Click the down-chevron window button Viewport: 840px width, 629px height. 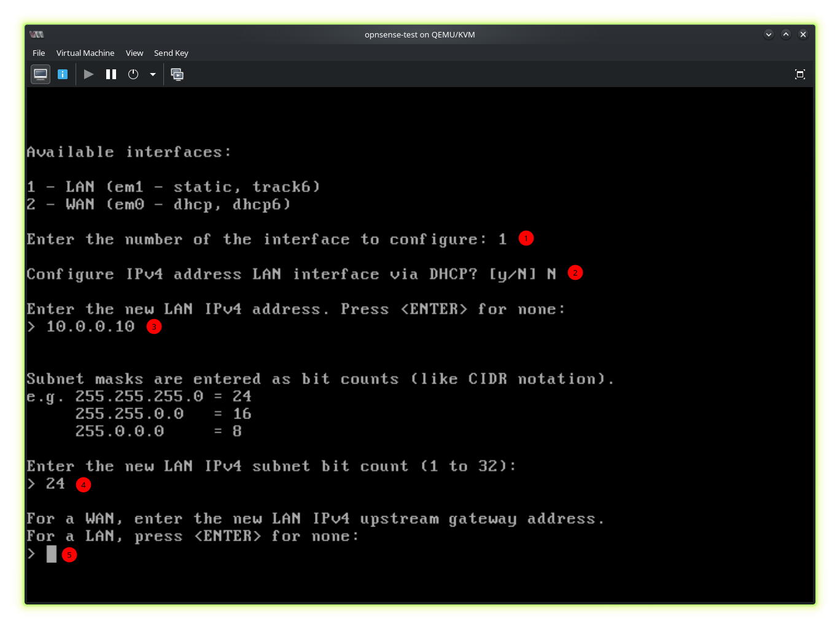tap(768, 34)
